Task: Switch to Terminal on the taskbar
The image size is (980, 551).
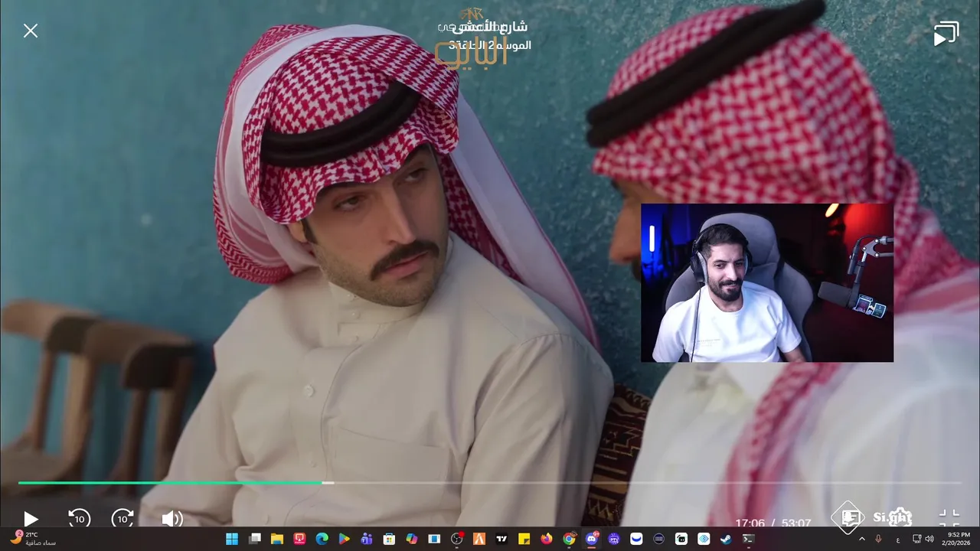Action: point(749,539)
